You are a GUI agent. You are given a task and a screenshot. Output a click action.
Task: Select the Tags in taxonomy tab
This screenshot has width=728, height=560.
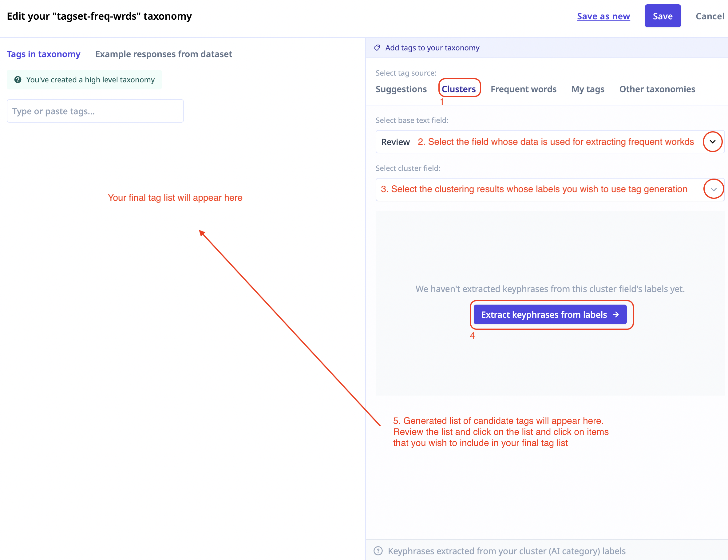pyautogui.click(x=44, y=54)
